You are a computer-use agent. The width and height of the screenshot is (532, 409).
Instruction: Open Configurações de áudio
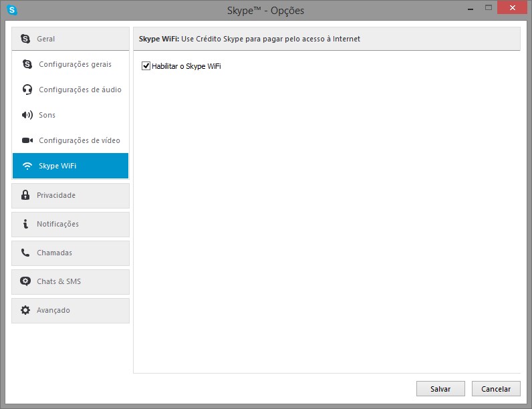[x=71, y=90]
